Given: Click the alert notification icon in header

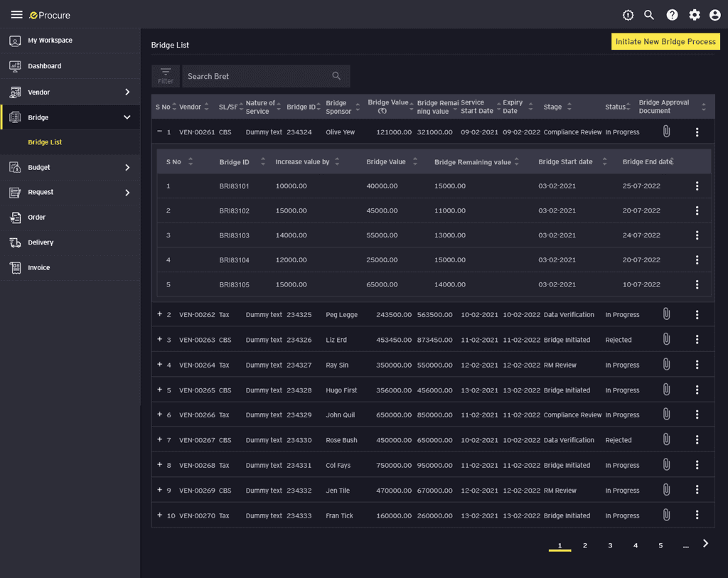Looking at the screenshot, I should [x=628, y=16].
